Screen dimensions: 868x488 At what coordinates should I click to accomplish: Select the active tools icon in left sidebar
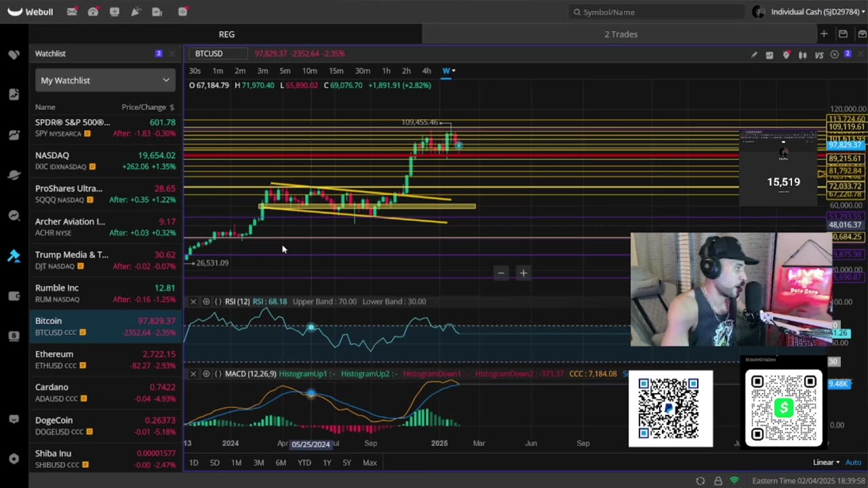pyautogui.click(x=14, y=256)
